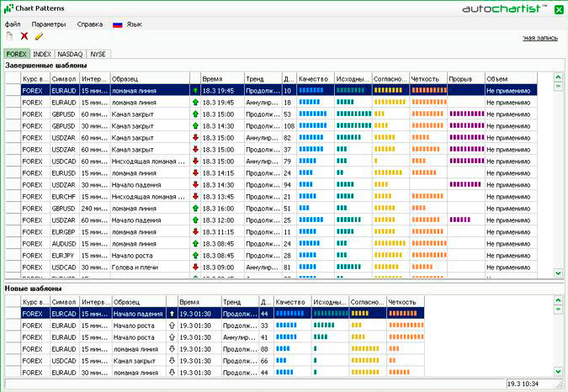Select the NYSE tab

[x=98, y=54]
